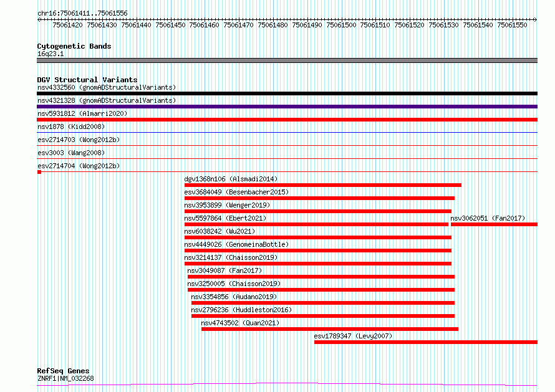Click the nsv4332560 gnomAD variant label
Viewport: 555px width, 392px height.
pyautogui.click(x=107, y=87)
